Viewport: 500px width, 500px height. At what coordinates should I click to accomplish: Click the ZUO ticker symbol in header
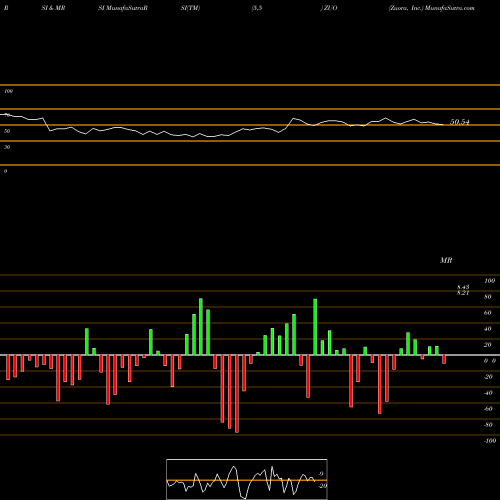click(329, 8)
